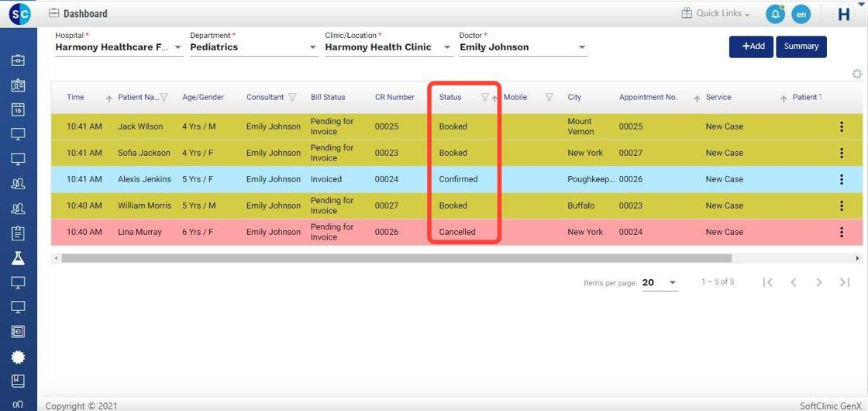Viewport: 868px width, 411px height.
Task: Go to the first page
Action: tap(767, 282)
